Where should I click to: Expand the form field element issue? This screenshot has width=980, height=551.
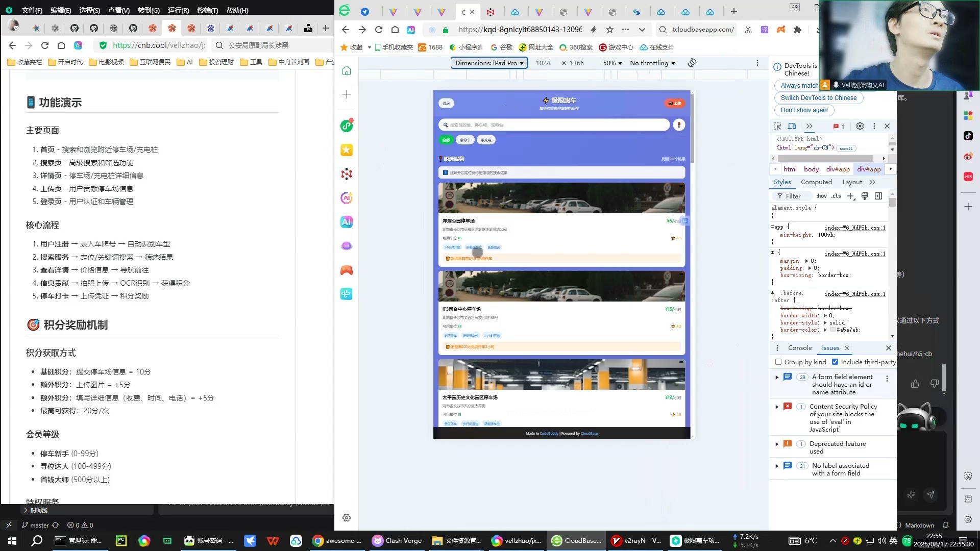coord(777,378)
